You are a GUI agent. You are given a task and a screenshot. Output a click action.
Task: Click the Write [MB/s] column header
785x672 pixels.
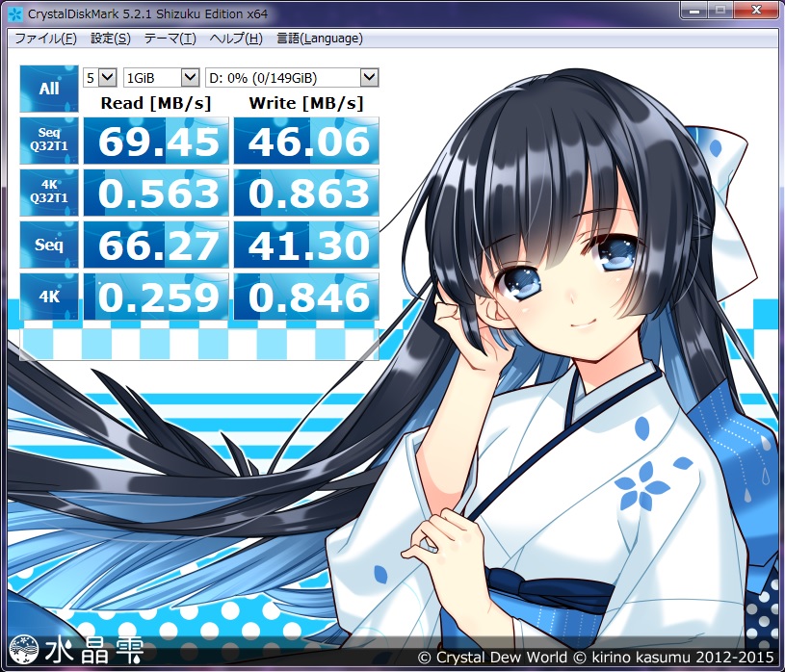(x=306, y=103)
